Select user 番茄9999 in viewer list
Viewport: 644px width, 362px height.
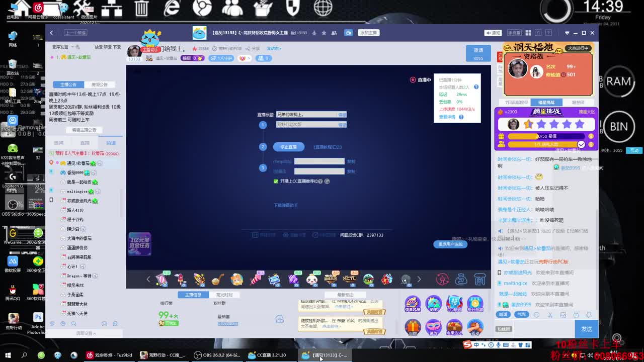(75, 172)
